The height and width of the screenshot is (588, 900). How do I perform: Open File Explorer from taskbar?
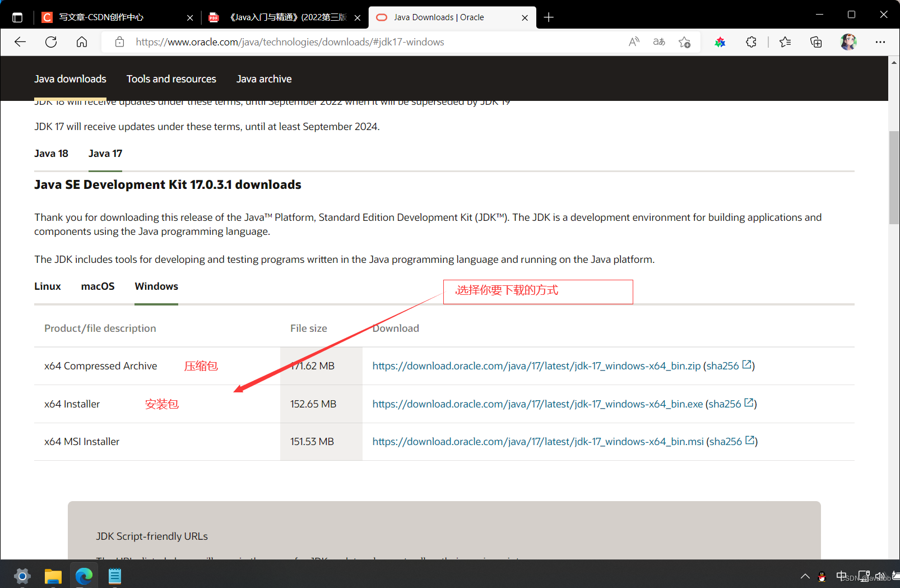coord(53,576)
